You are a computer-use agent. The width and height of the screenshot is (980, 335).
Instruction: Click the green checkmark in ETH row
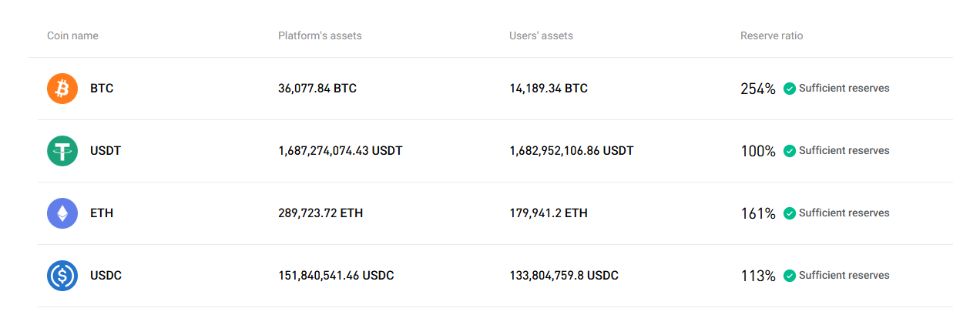[x=790, y=213]
